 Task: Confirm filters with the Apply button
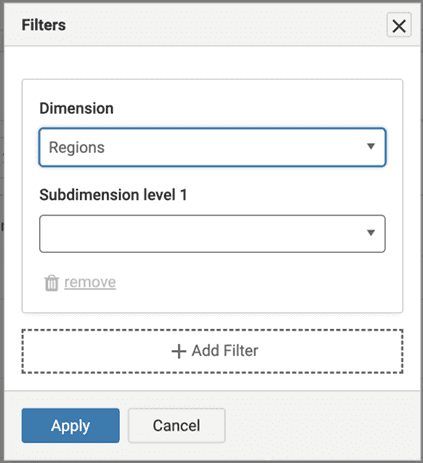(x=71, y=426)
